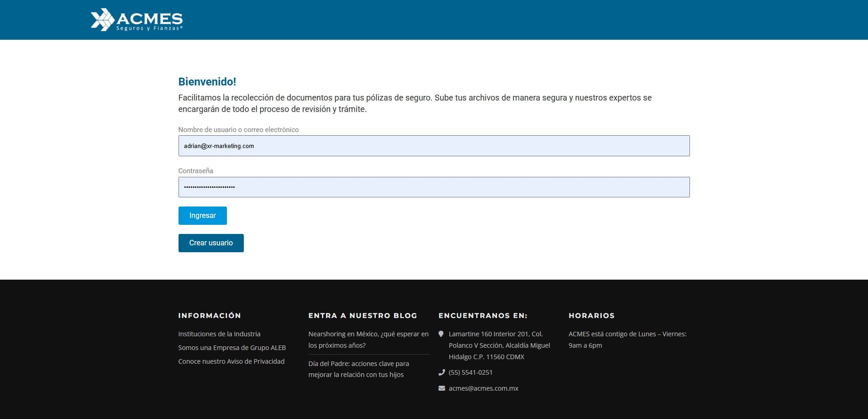Focus the Contraseña password field

pyautogui.click(x=434, y=187)
